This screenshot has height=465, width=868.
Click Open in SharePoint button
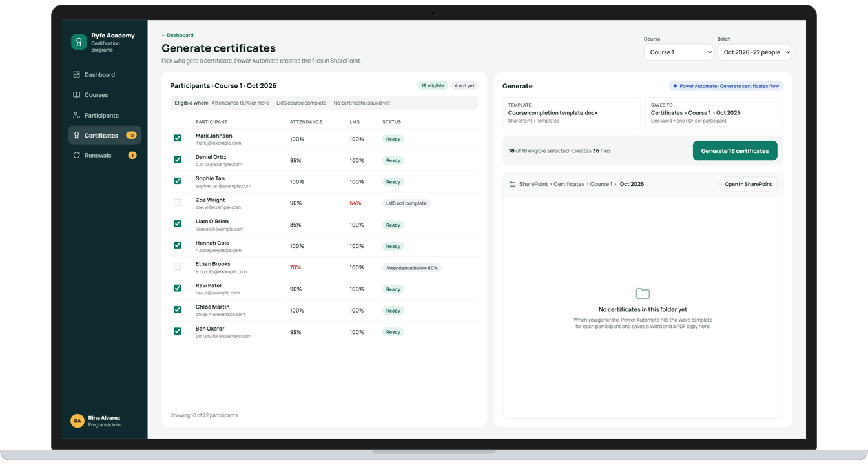coord(748,184)
